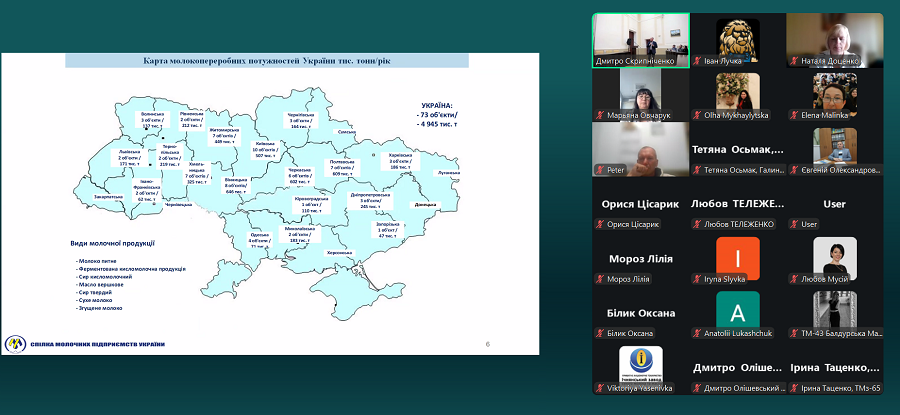Click muted mic icon for Білик Оксана
Viewport: 900px width, 415px height.
[600, 334]
